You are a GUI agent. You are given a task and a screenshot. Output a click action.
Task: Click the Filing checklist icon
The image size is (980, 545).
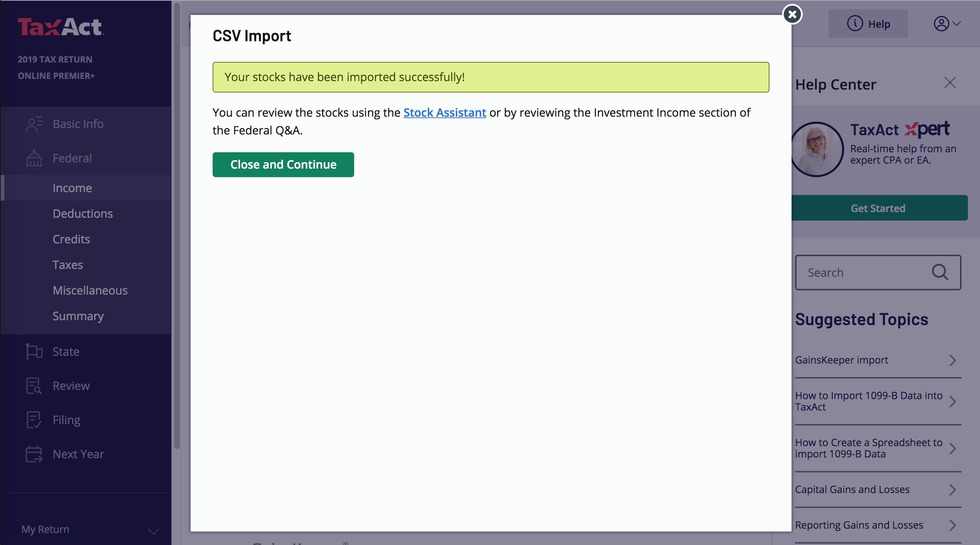[x=34, y=420]
